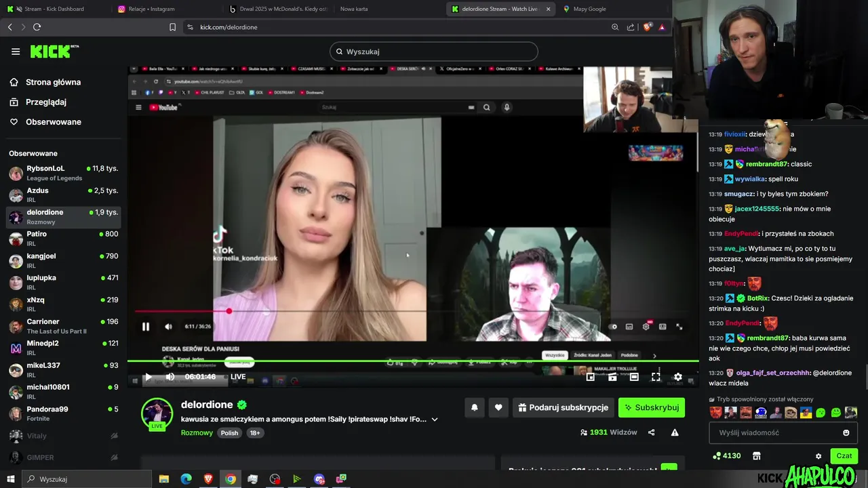Open kangjoel channel in sidebar
This screenshot has height=488, width=868.
pos(64,261)
